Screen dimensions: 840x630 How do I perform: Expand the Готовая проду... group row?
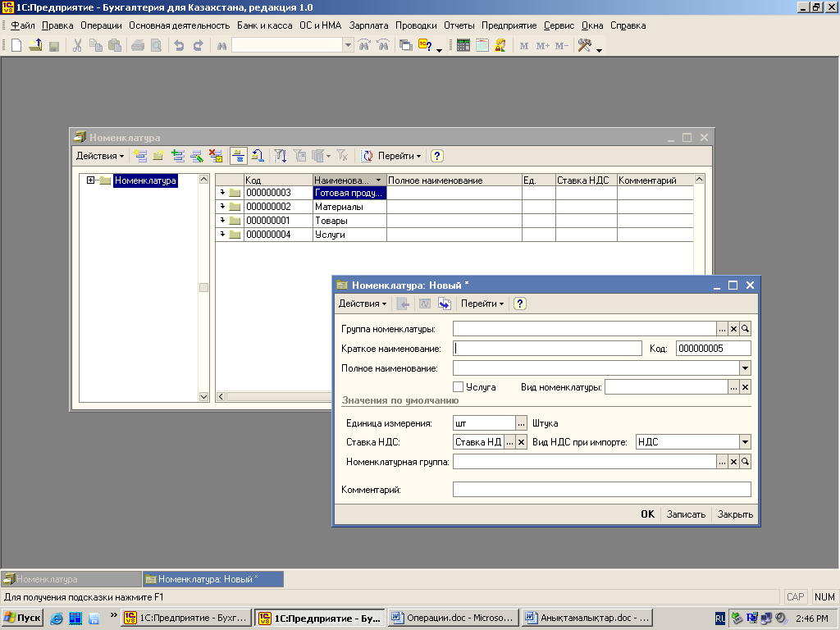tap(222, 192)
